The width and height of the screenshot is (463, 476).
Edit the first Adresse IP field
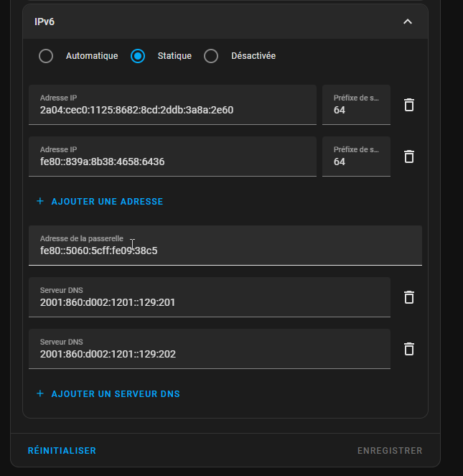(172, 105)
